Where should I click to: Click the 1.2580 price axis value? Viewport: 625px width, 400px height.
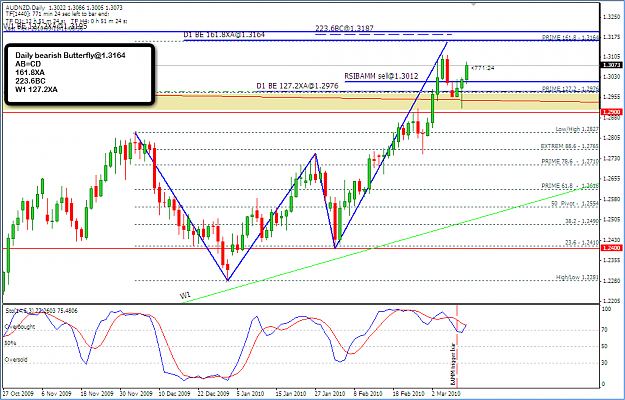(611, 199)
